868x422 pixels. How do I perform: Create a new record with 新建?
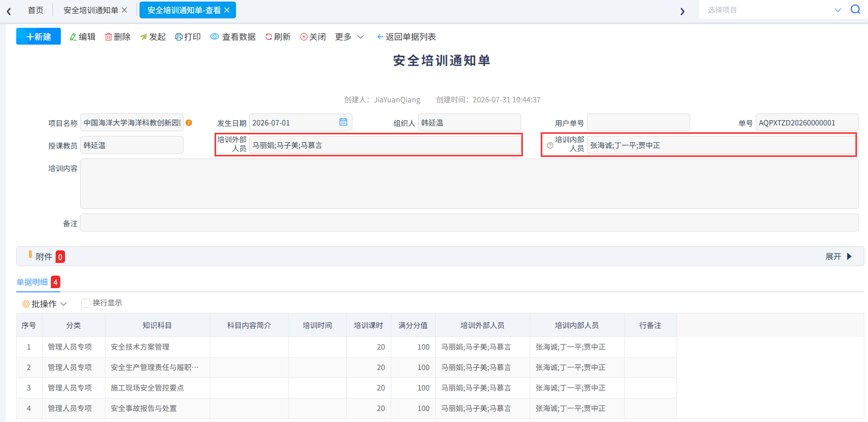(38, 36)
